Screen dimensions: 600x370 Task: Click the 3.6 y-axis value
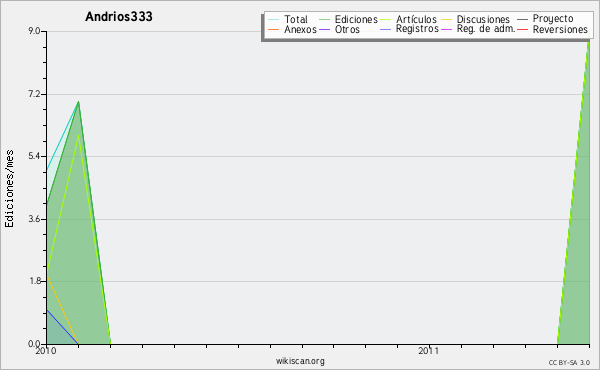click(x=34, y=219)
